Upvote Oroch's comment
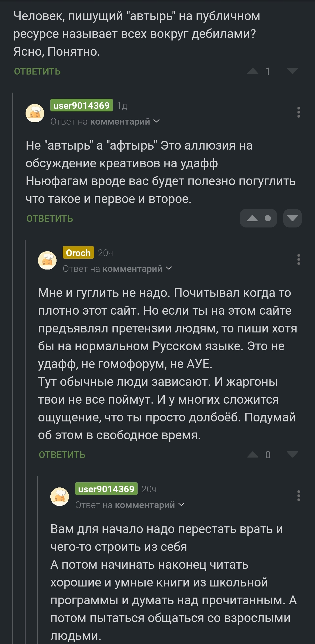 (253, 455)
